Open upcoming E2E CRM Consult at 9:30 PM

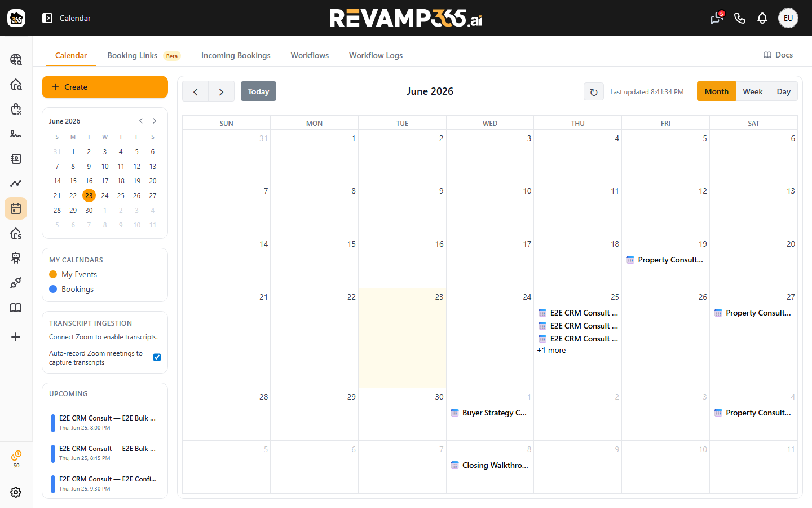[105, 483]
